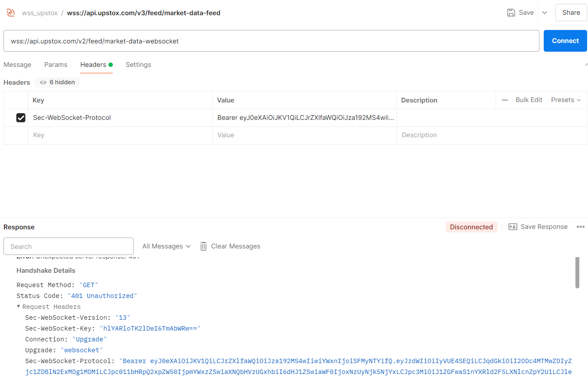Open the headers table three-dots options

[505, 100]
